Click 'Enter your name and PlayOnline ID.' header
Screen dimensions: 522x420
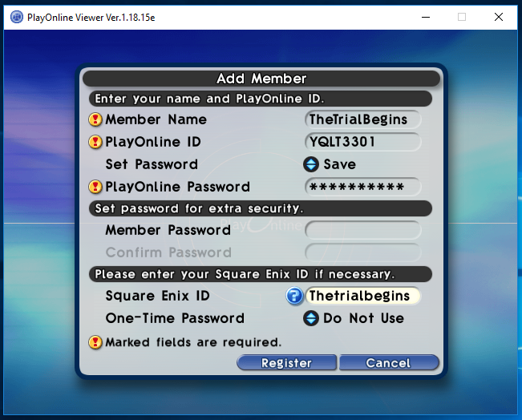coord(261,99)
